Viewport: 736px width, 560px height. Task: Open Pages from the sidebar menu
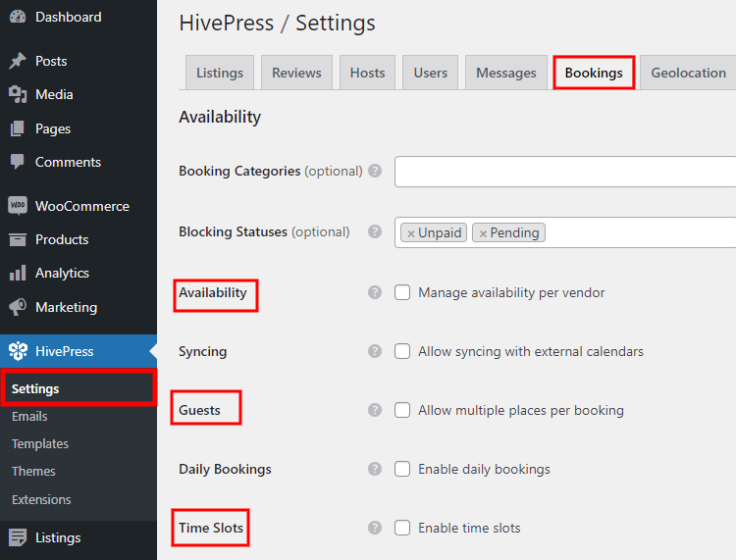click(x=79, y=128)
